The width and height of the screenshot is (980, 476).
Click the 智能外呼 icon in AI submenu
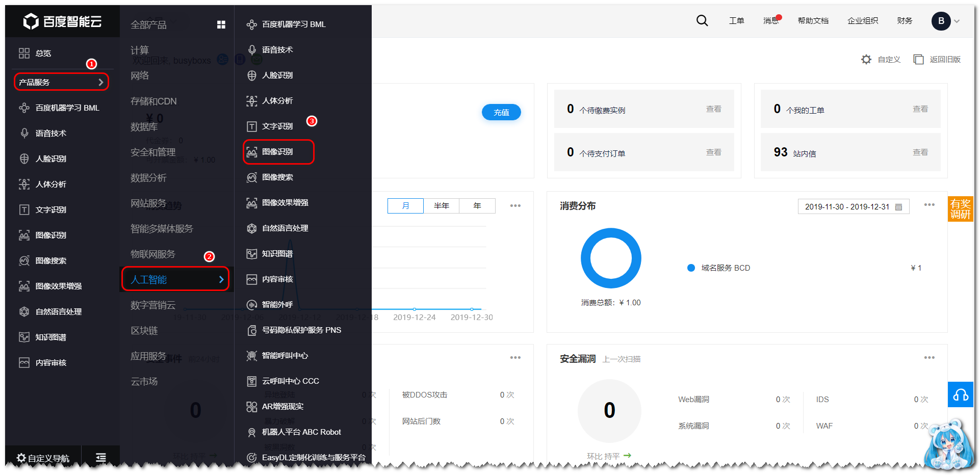(x=251, y=305)
